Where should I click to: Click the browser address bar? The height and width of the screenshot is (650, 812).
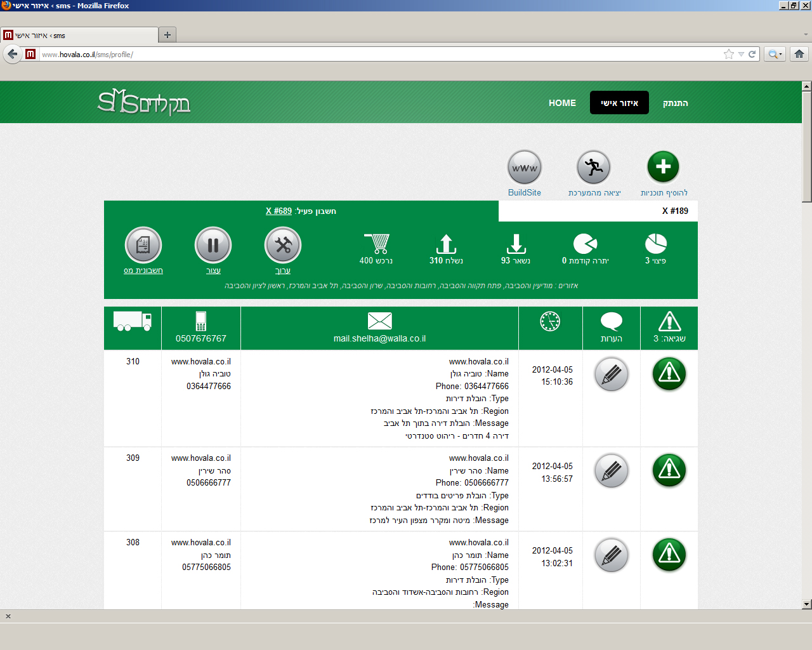point(381,55)
